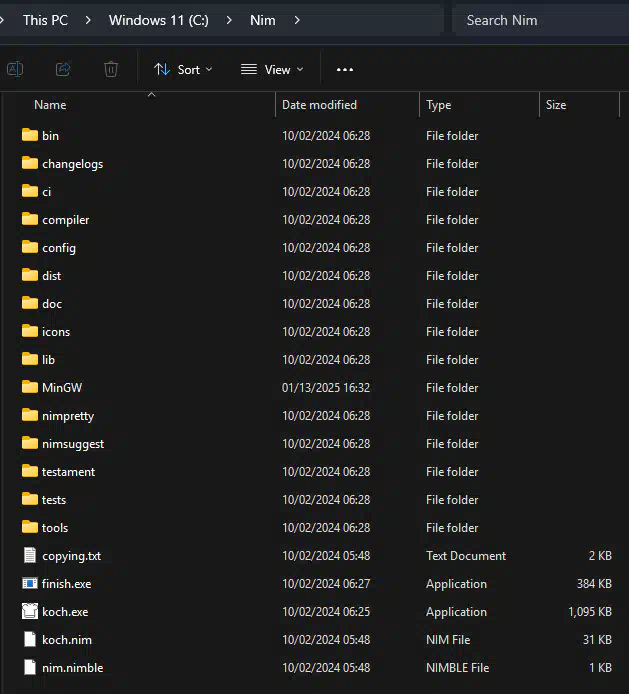Screen dimensions: 629x694
Task: Select the bin folder icon
Action: click(x=30, y=135)
